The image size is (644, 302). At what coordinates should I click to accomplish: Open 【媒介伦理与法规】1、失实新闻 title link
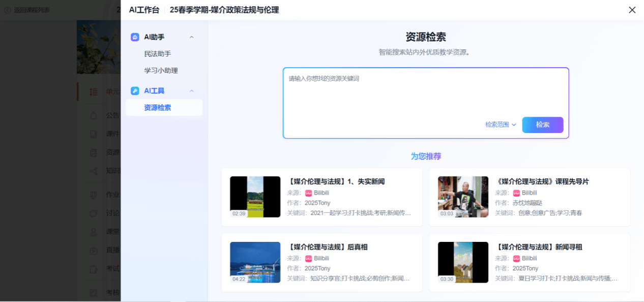point(337,181)
